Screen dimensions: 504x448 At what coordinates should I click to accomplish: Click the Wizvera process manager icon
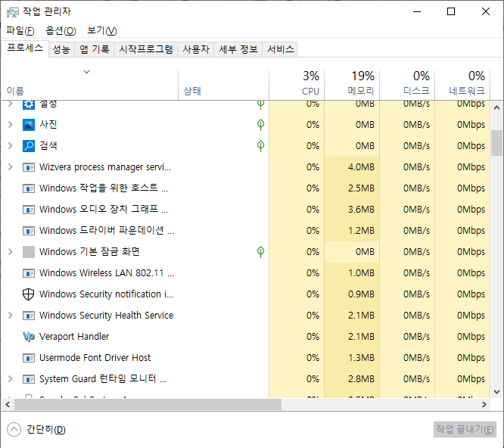pyautogui.click(x=29, y=167)
